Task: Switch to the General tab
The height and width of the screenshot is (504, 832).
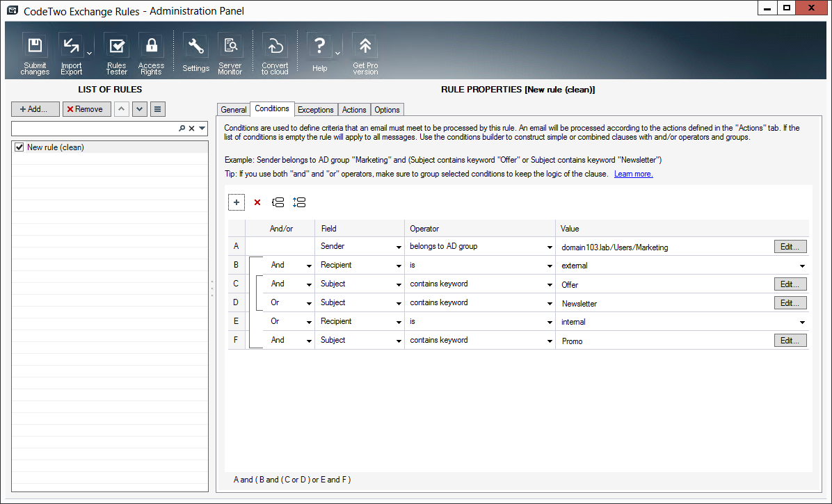Action: 234,110
